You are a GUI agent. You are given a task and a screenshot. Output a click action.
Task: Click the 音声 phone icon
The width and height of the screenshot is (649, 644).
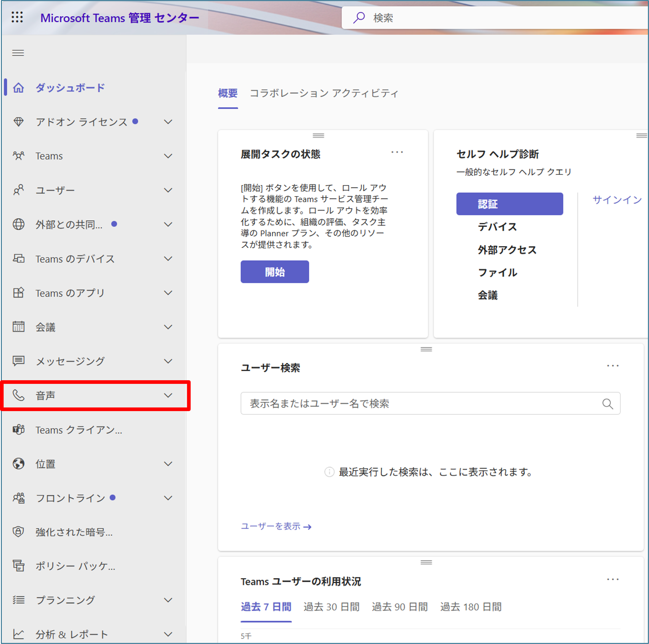[18, 396]
